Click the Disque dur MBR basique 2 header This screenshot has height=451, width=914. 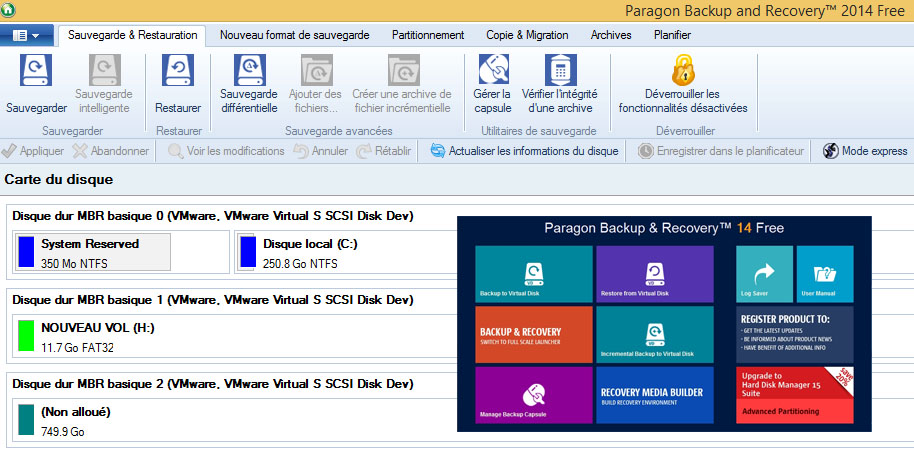click(213, 384)
